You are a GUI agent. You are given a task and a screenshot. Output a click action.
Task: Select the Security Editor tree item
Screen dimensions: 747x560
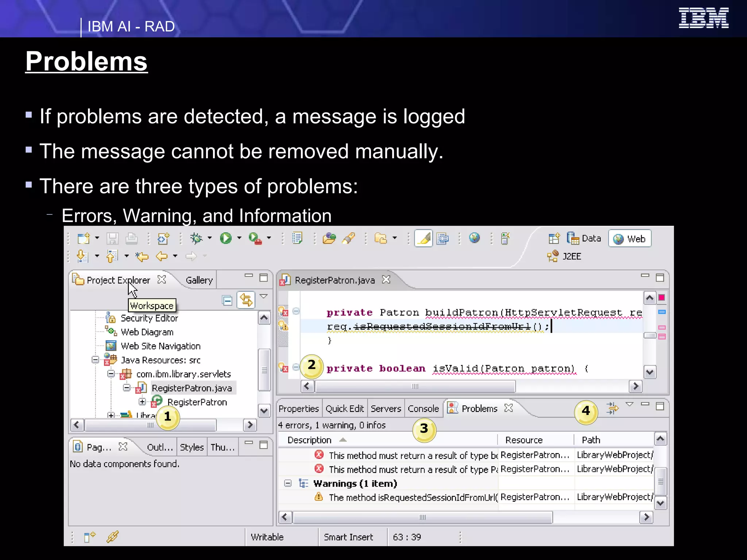(149, 318)
